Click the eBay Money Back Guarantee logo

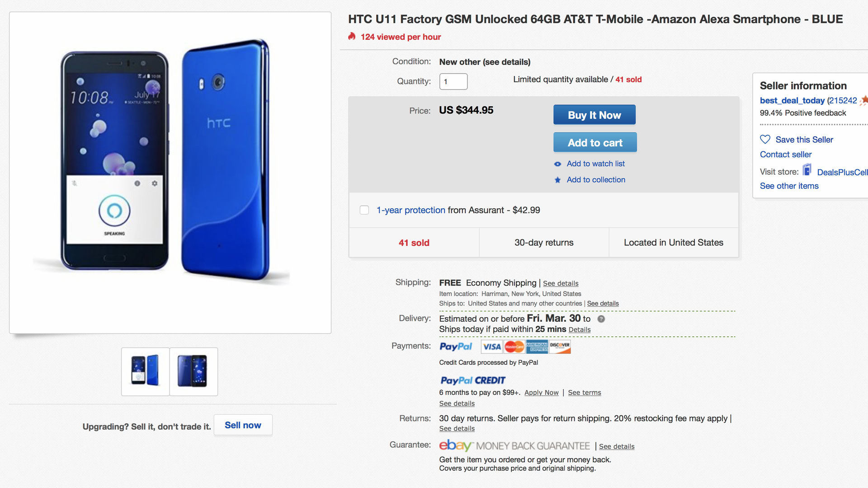pos(514,446)
